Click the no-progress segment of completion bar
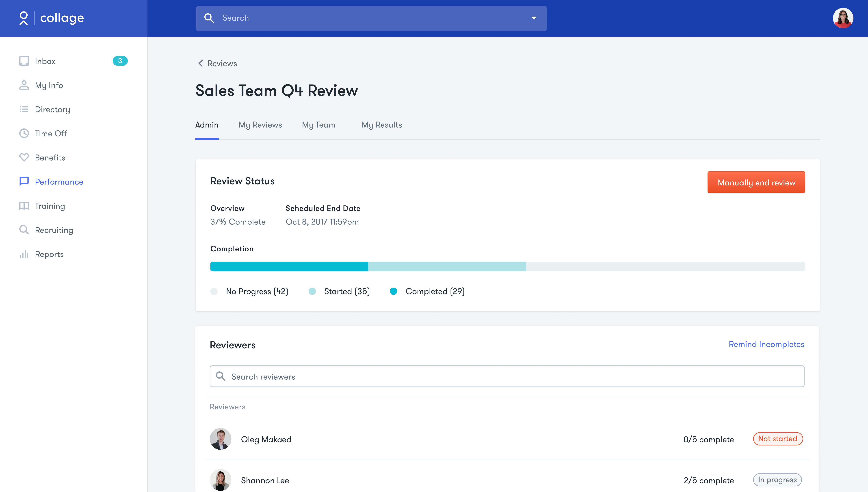This screenshot has height=492, width=868. [665, 266]
